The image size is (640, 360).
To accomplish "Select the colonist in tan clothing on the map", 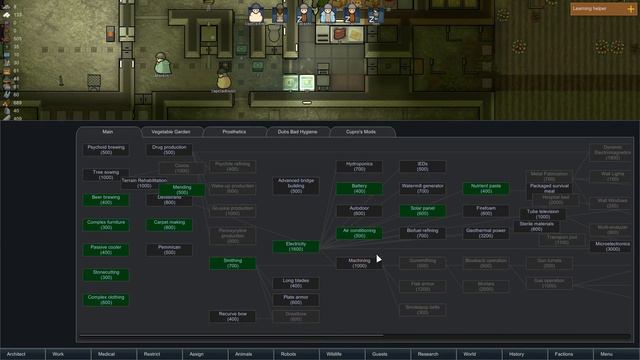I will pyautogui.click(x=223, y=79).
